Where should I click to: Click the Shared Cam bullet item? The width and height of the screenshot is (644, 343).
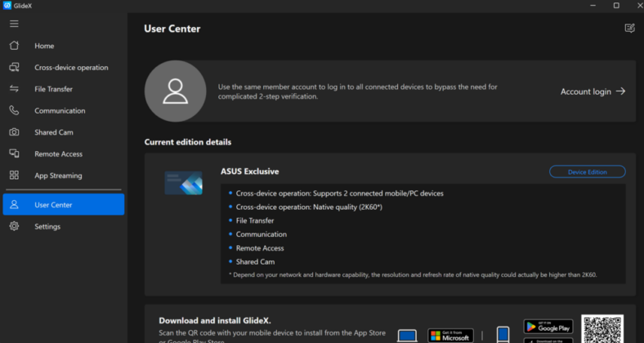pos(255,262)
